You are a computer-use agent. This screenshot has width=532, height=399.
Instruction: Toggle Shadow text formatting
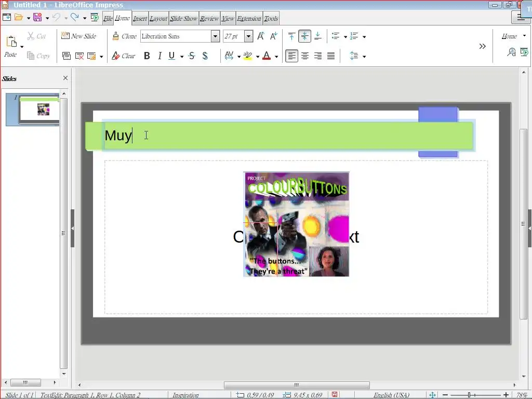[205, 56]
